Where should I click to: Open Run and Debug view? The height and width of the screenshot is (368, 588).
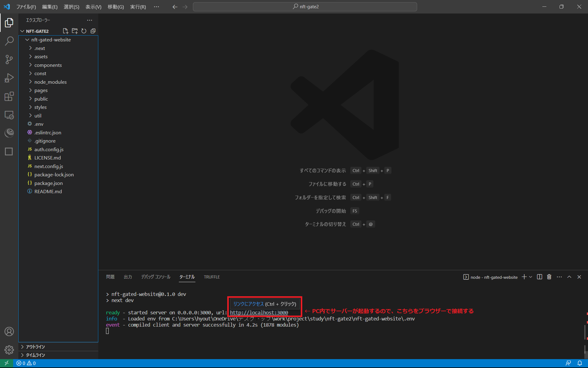coord(9,78)
